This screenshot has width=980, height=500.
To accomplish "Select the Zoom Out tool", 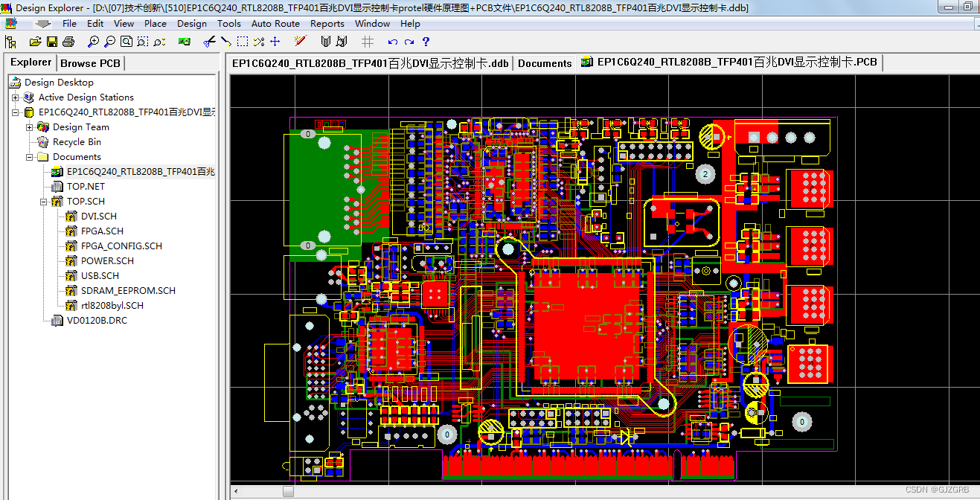I will (x=109, y=41).
